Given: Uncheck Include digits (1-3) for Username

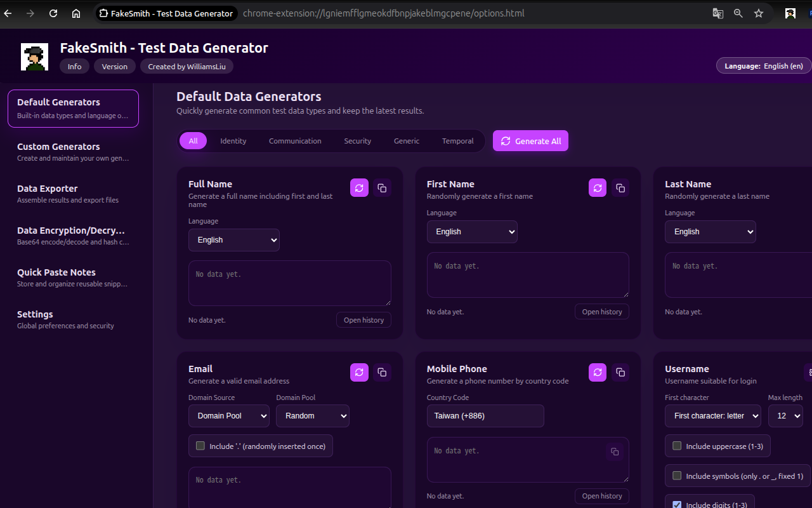Looking at the screenshot, I should coord(677,505).
